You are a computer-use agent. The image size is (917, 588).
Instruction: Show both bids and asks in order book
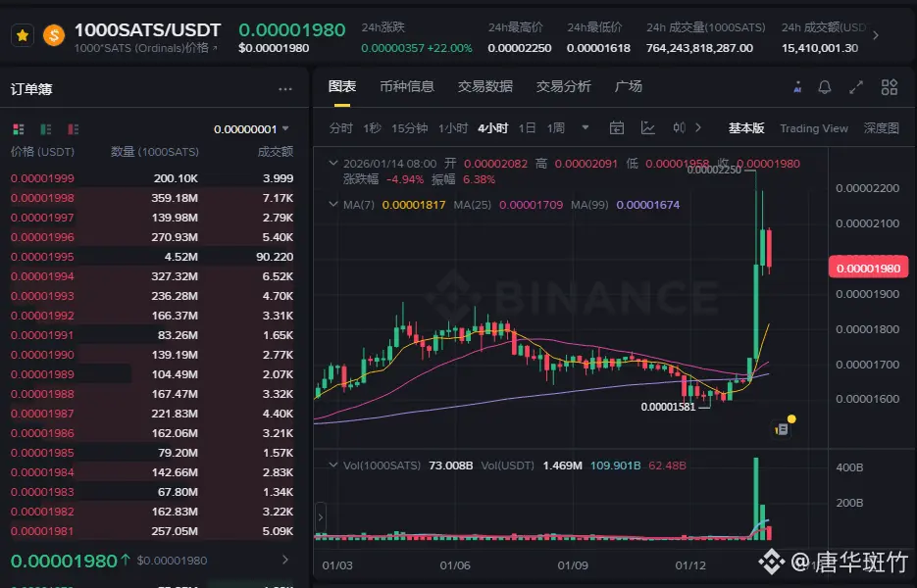pyautogui.click(x=19, y=129)
